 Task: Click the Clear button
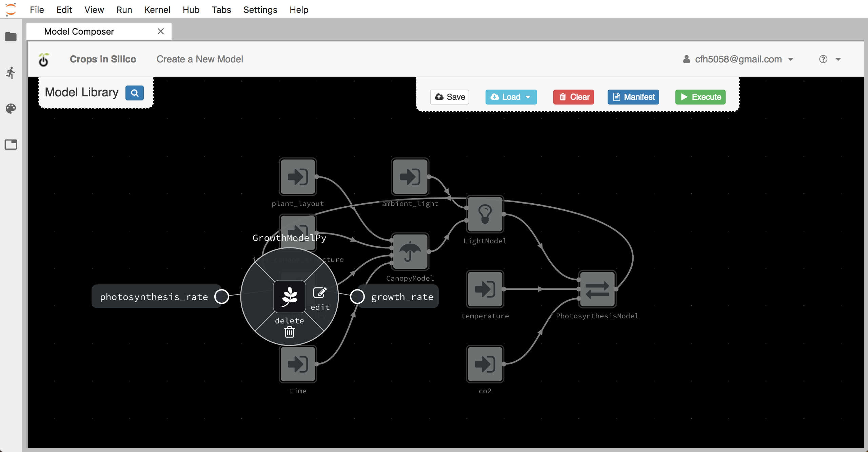[574, 96]
